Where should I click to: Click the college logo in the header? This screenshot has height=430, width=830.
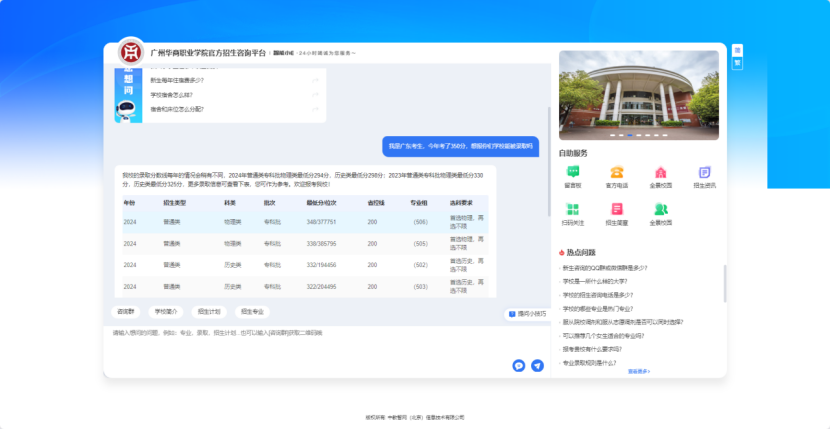pos(130,53)
